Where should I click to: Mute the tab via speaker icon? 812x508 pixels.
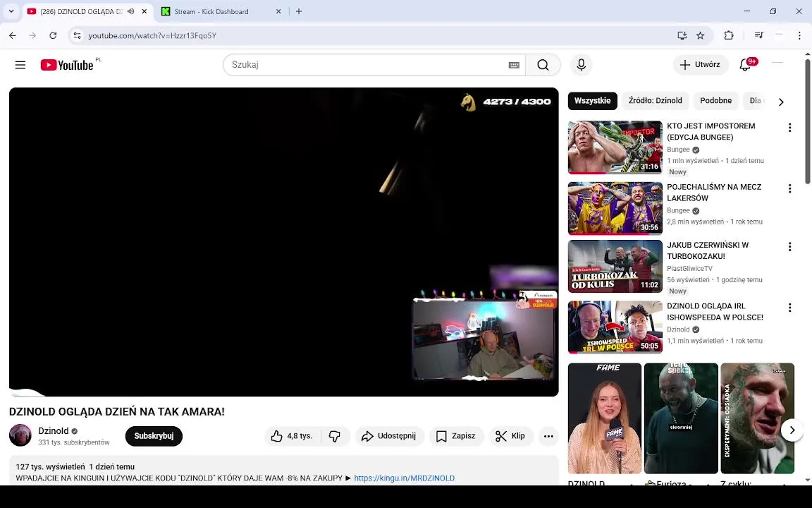point(131,11)
